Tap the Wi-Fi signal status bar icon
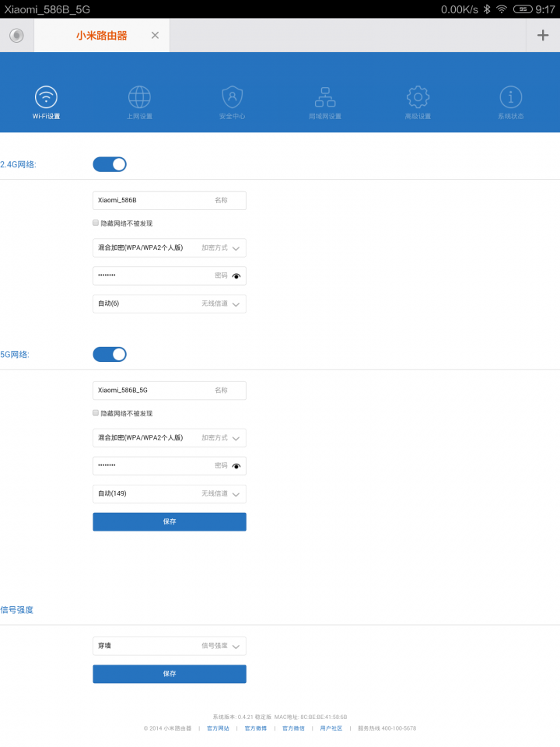The width and height of the screenshot is (560, 747). pyautogui.click(x=502, y=9)
